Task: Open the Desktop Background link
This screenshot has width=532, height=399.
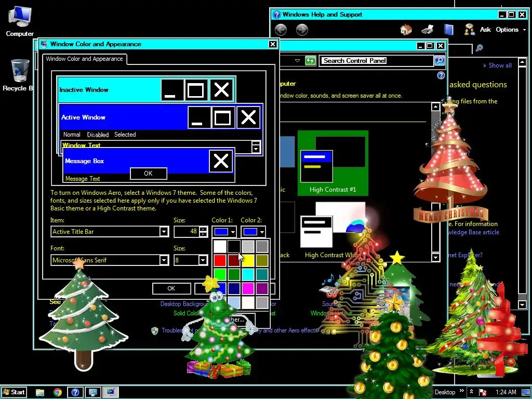Action: [x=183, y=304]
